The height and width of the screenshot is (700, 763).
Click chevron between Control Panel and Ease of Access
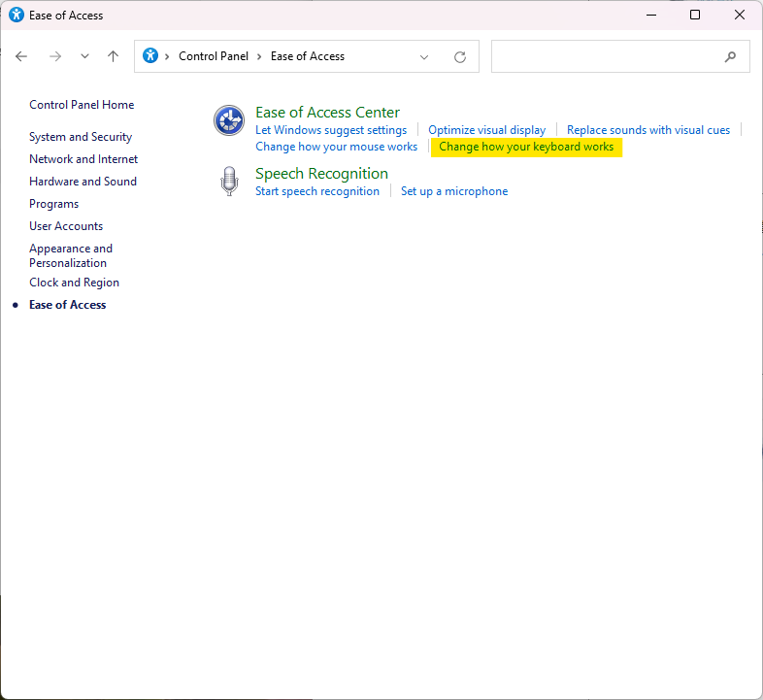click(x=259, y=57)
